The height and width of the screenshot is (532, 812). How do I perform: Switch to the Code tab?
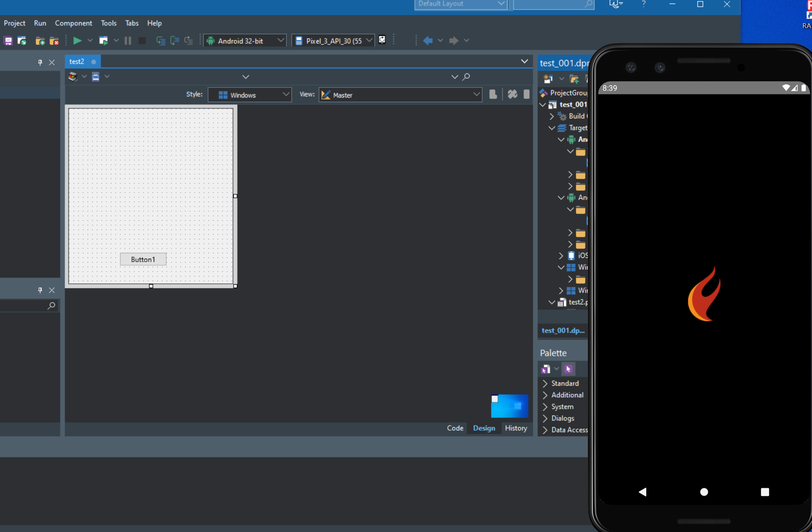point(455,428)
